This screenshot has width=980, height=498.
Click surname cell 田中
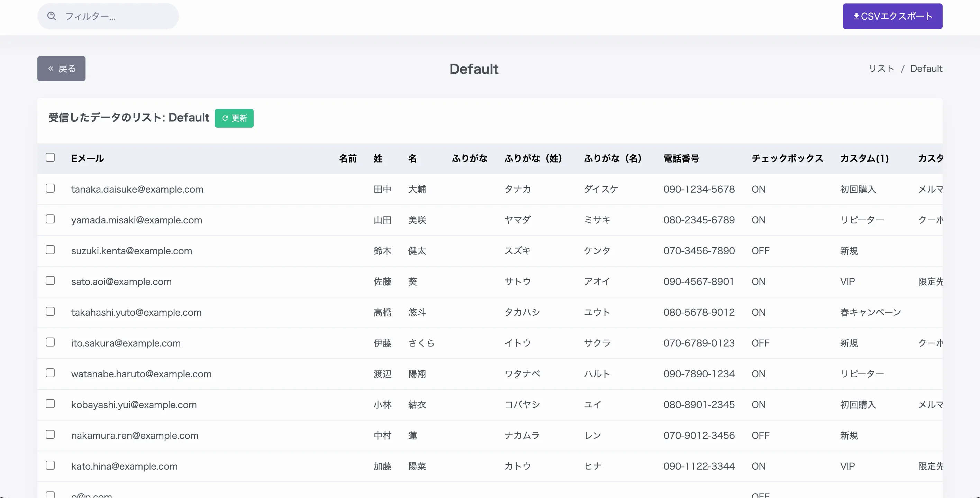382,189
